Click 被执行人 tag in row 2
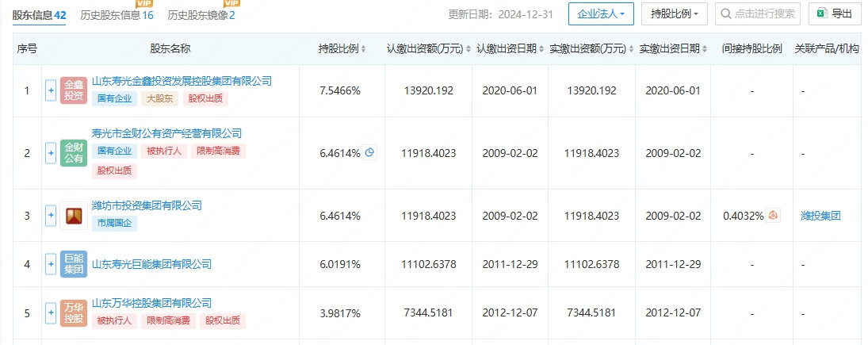868x345 pixels. tap(164, 151)
